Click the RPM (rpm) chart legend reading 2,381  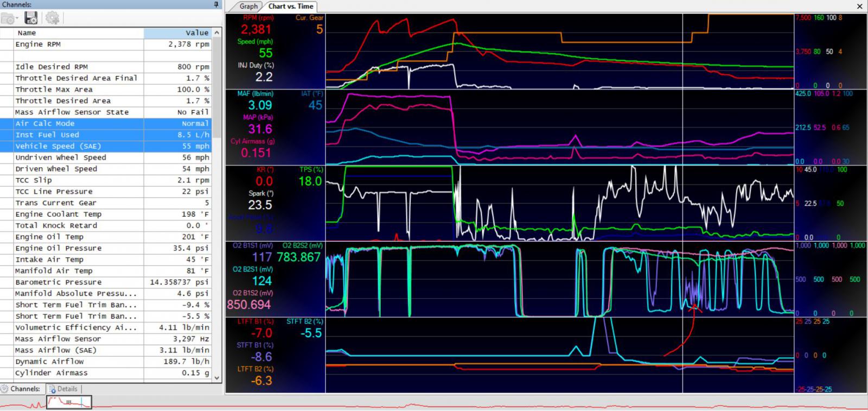(x=258, y=26)
